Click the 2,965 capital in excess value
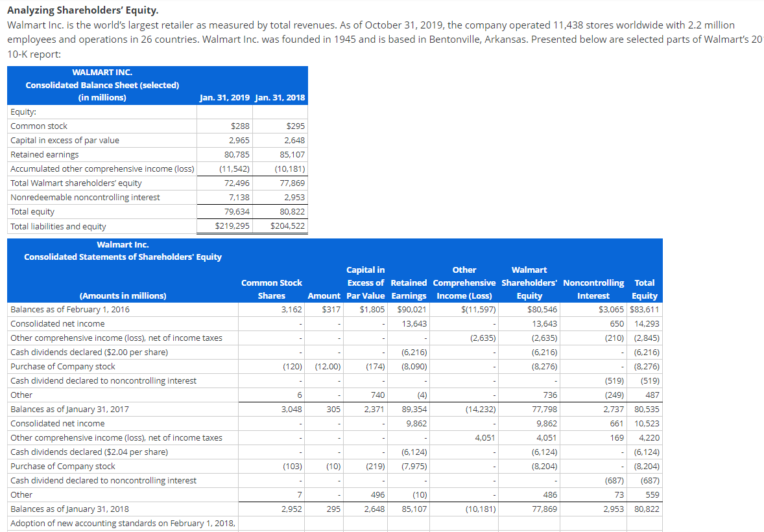Image resolution: width=764 pixels, height=532 pixels. pos(239,140)
